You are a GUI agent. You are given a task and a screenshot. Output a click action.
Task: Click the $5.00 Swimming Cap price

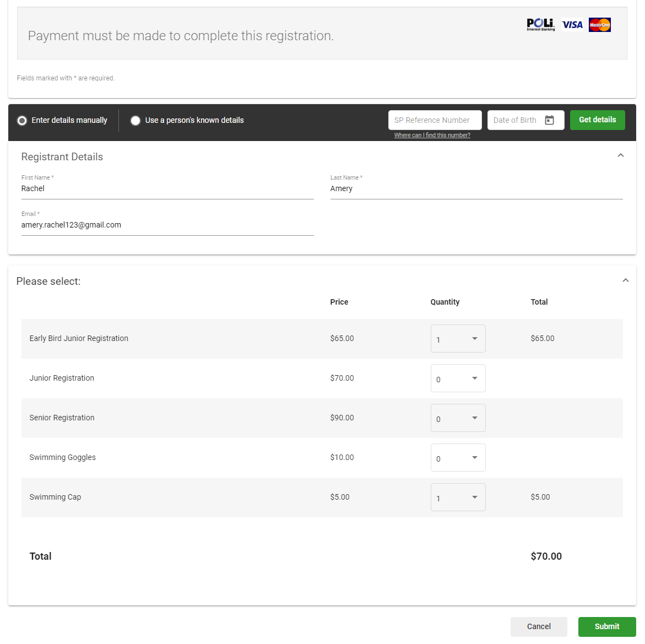[340, 497]
